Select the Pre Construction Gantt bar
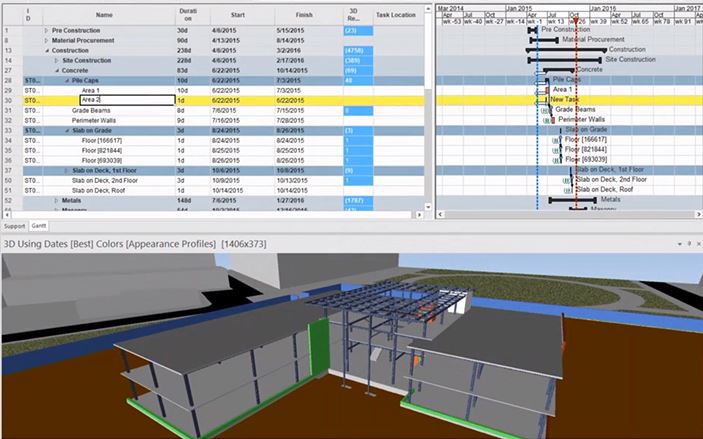 [x=533, y=30]
